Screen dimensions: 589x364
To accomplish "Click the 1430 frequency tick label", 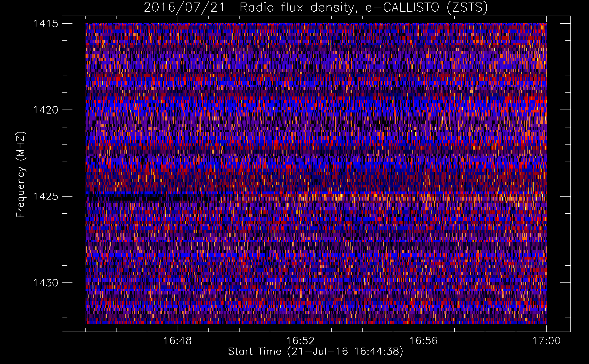I will pos(46,283).
